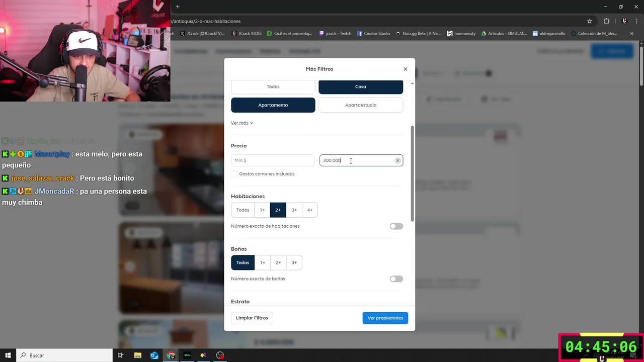
Task: Open the colorful puzzle app on taskbar
Action: [x=203, y=355]
